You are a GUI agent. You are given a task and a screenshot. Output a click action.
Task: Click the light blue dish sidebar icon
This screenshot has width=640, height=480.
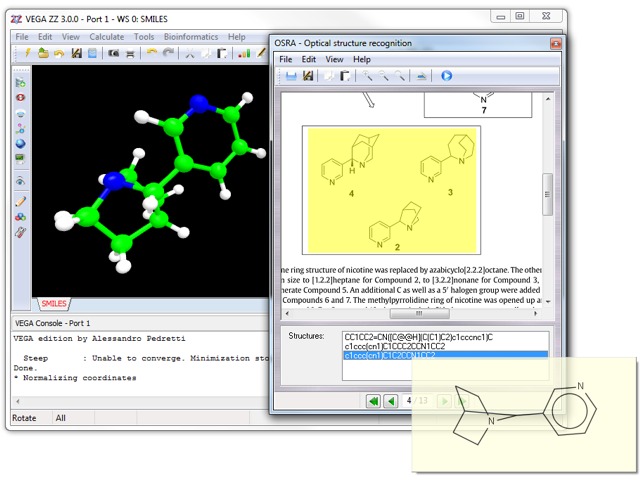20,113
